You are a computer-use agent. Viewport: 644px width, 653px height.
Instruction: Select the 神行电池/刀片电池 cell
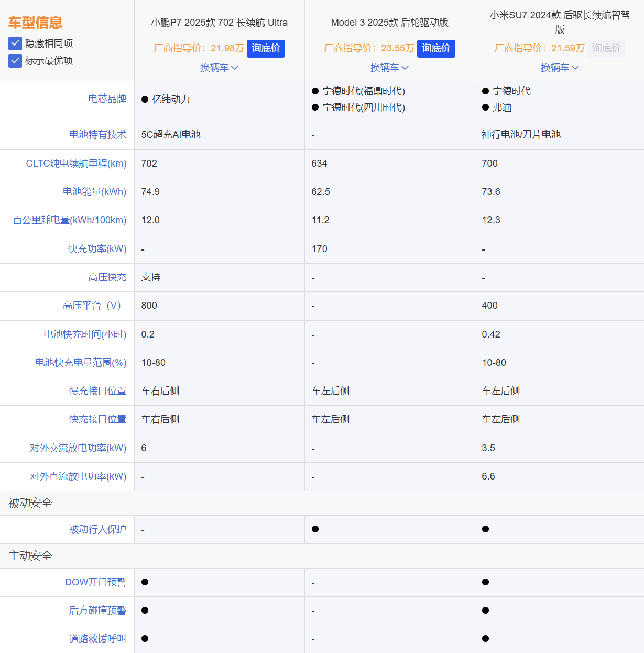[521, 135]
